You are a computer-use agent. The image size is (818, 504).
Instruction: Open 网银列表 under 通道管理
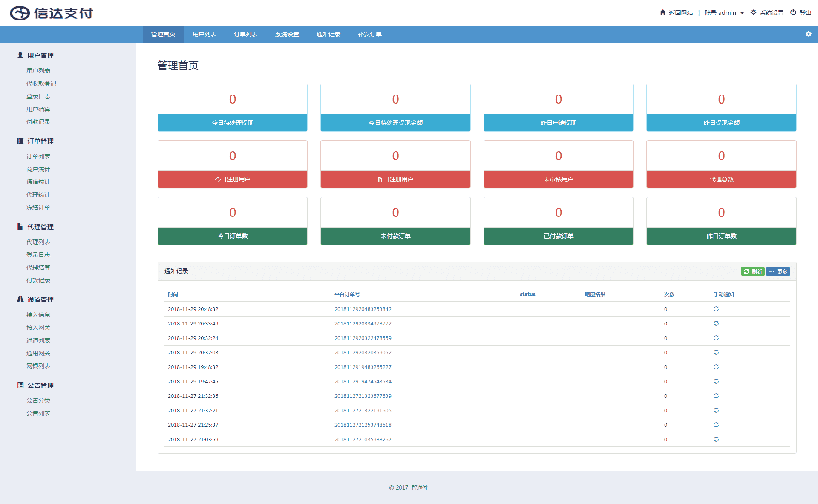(38, 366)
